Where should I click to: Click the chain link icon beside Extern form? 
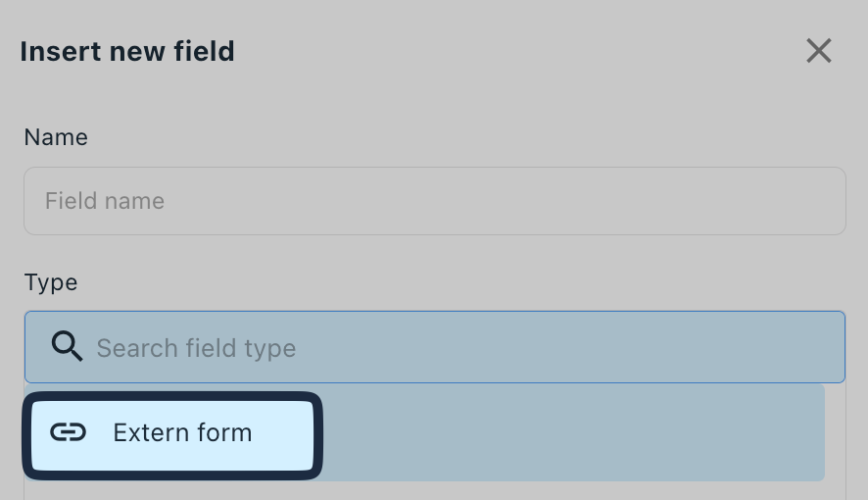tap(69, 432)
